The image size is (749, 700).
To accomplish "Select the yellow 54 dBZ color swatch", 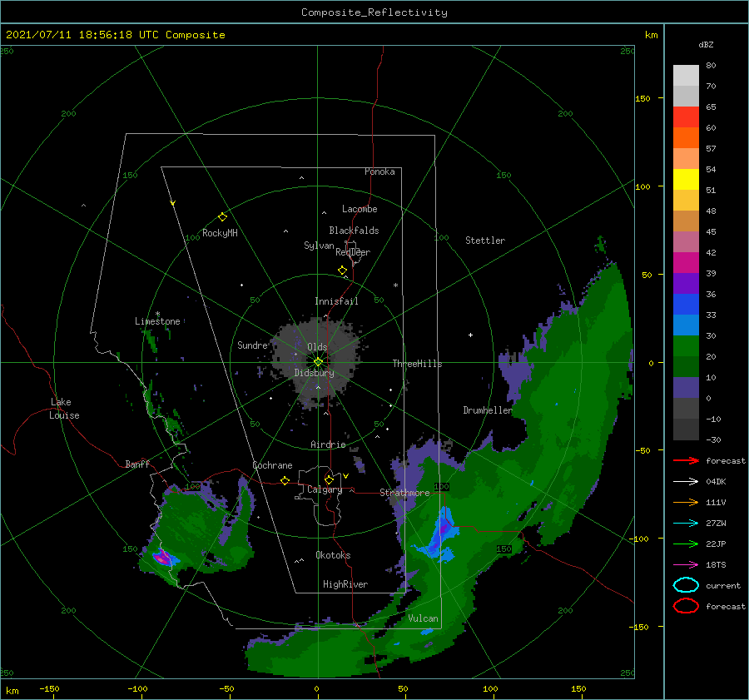I will pos(686,180).
